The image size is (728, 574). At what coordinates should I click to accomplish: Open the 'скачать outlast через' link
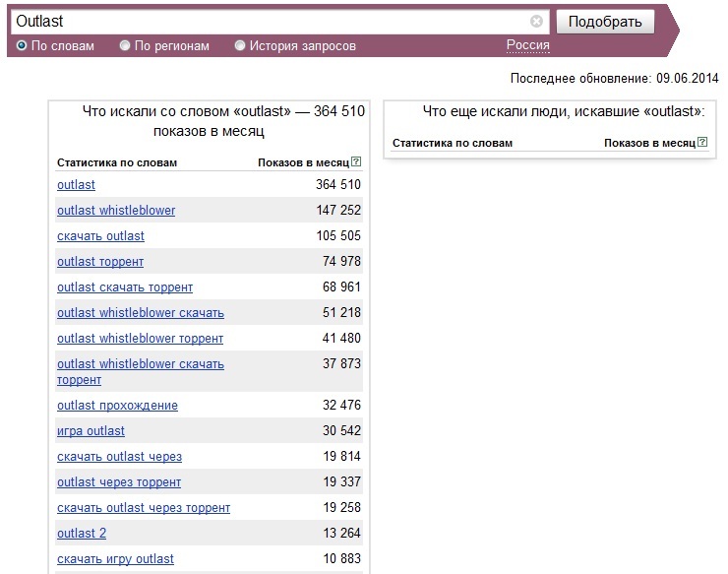pos(119,457)
